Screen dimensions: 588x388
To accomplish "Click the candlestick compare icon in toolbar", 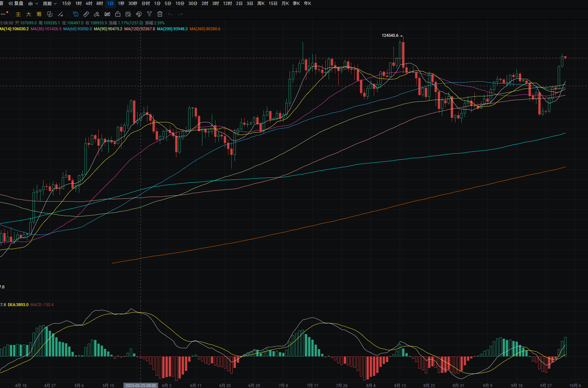I will coord(107,14).
